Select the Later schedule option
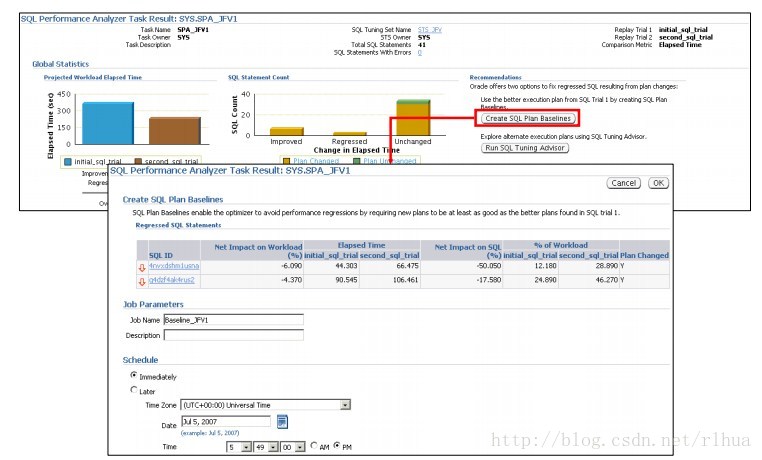 click(134, 390)
